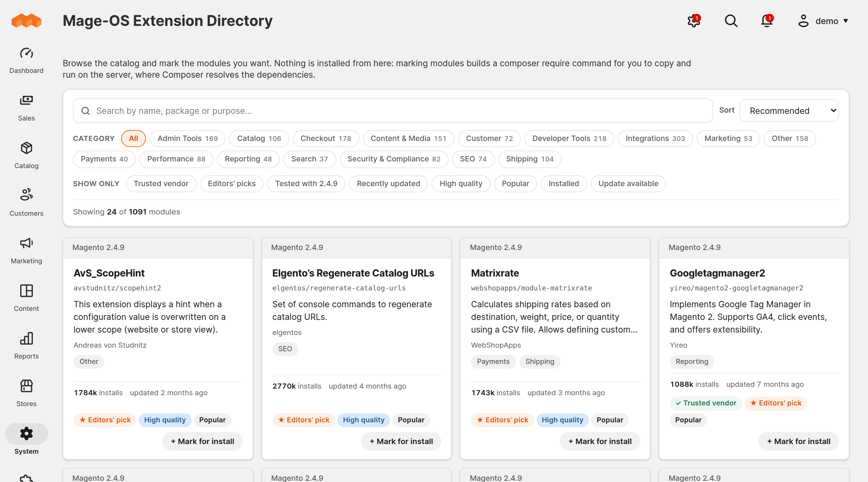Focus the module search input field
The image size is (868, 482).
[392, 111]
